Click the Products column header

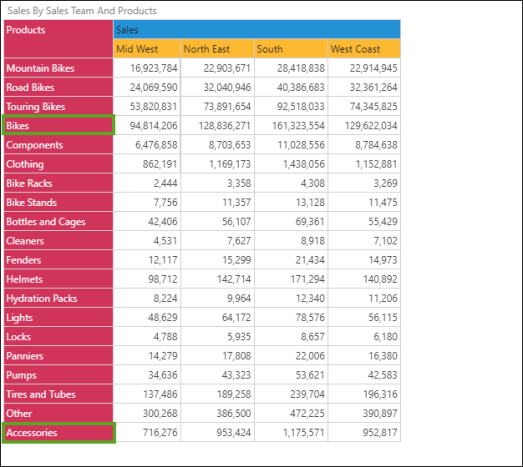point(59,39)
